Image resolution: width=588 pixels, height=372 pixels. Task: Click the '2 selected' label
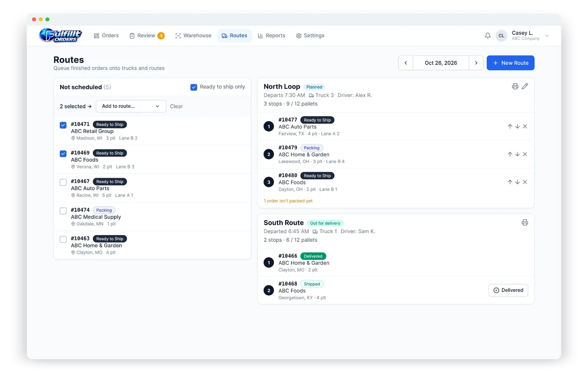click(x=76, y=106)
